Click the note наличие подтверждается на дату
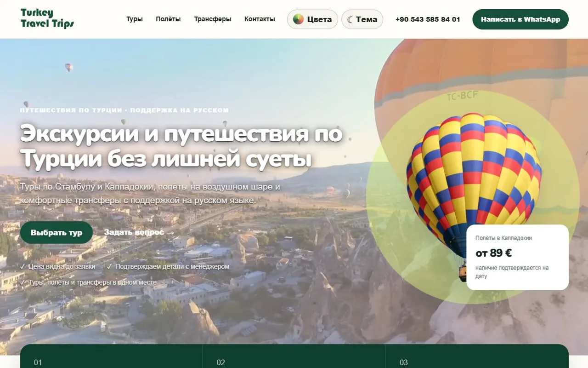 [512, 272]
